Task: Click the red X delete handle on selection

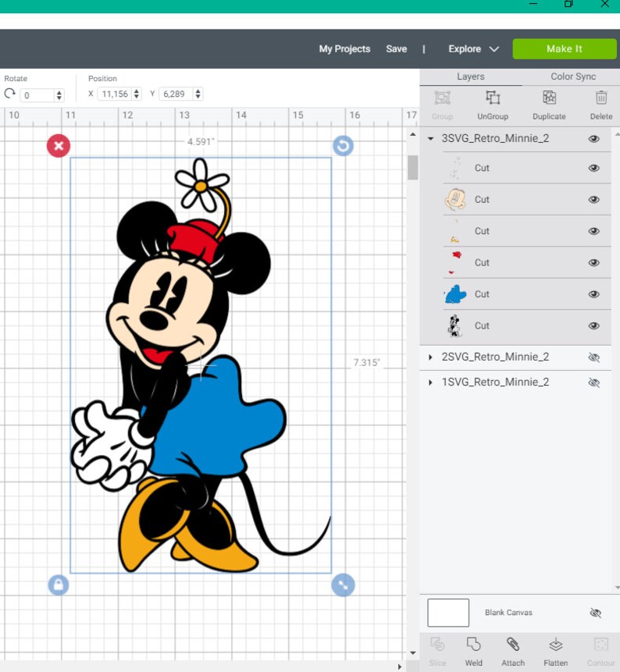Action: tap(59, 146)
